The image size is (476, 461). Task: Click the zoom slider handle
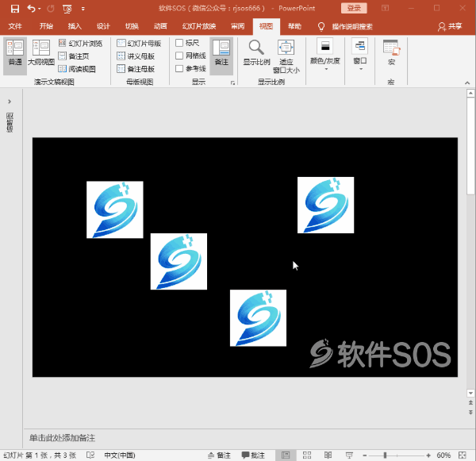tap(385, 455)
